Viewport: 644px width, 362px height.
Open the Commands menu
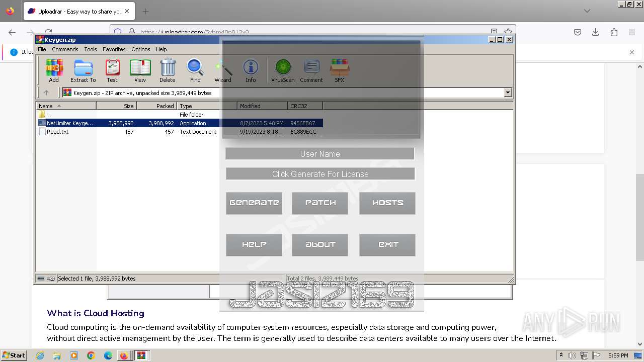[65, 49]
